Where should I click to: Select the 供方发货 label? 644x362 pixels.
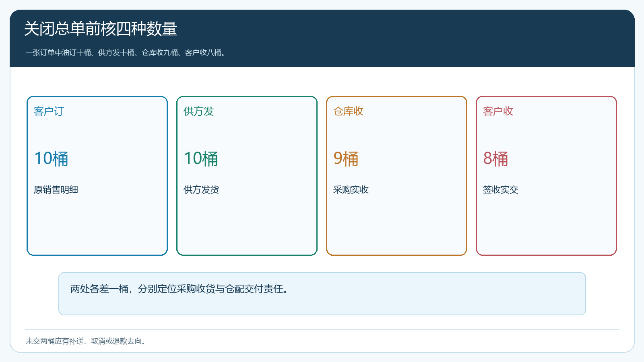click(x=201, y=190)
